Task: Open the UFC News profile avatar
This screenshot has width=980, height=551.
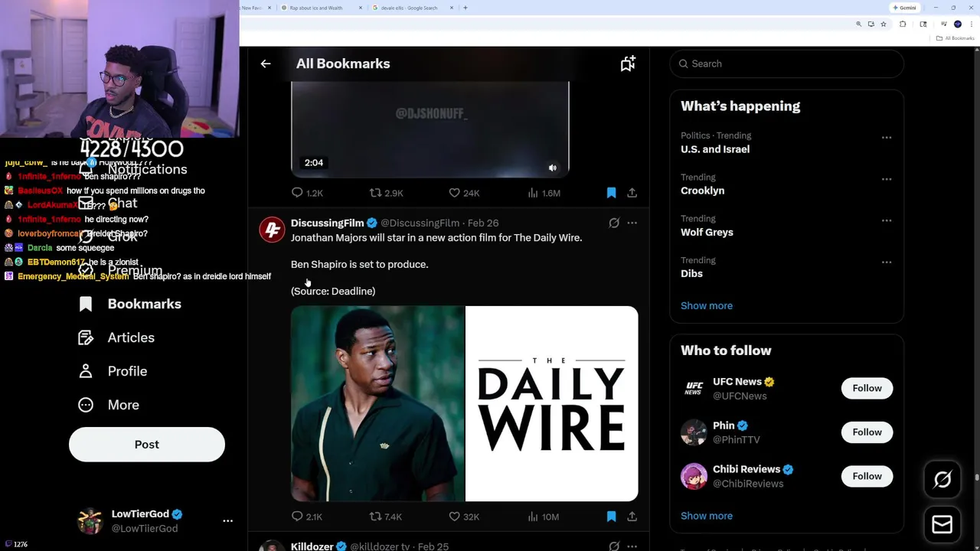Action: [694, 388]
